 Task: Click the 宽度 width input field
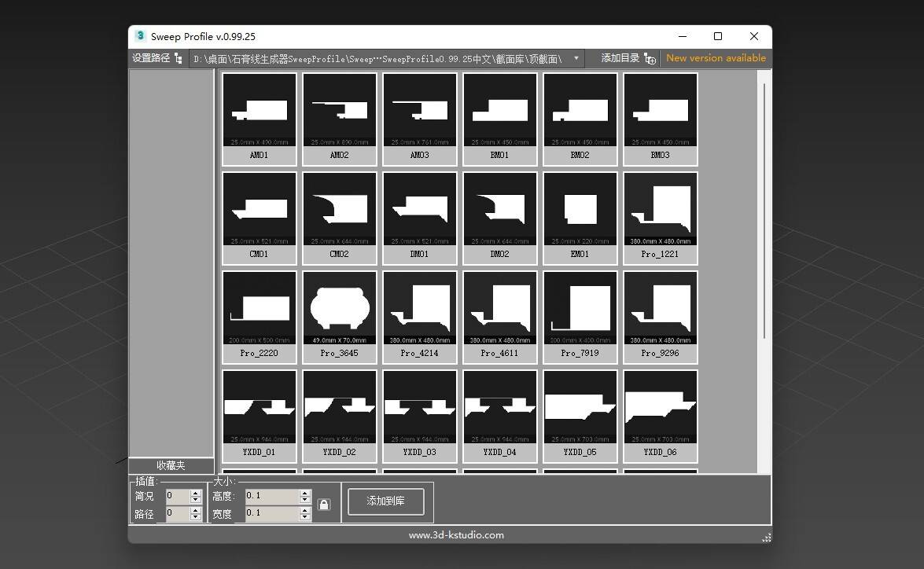[x=271, y=513]
